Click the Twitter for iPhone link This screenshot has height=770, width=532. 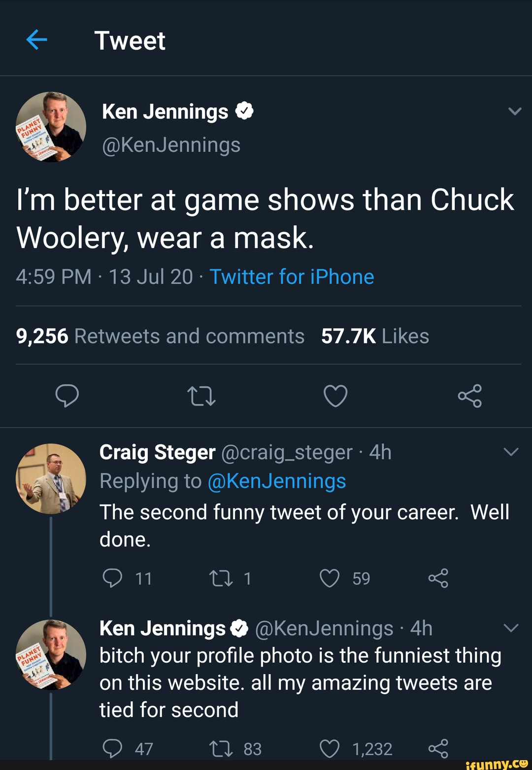click(x=292, y=277)
